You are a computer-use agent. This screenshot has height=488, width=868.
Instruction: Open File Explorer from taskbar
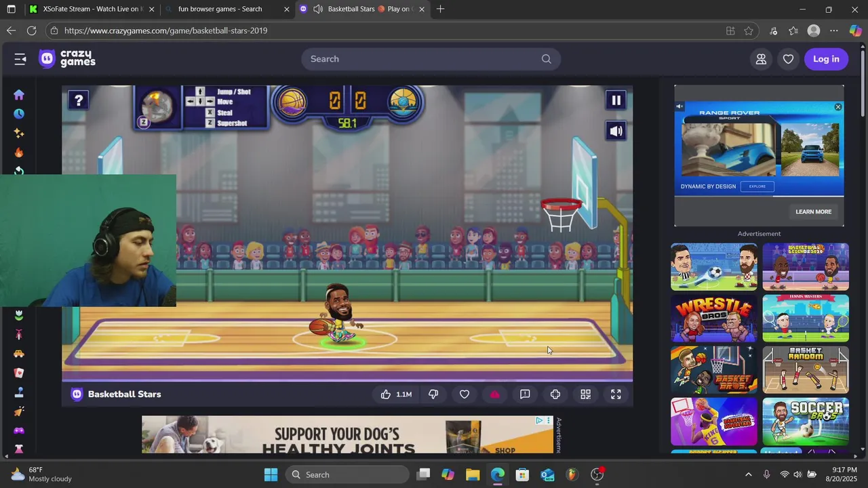click(473, 474)
